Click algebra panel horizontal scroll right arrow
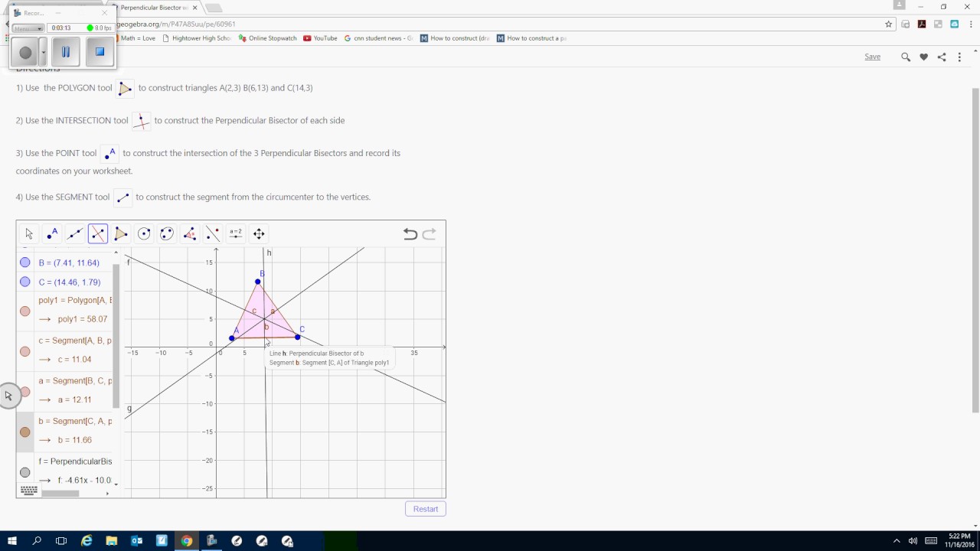Viewport: 980px width, 551px height. pos(107,494)
